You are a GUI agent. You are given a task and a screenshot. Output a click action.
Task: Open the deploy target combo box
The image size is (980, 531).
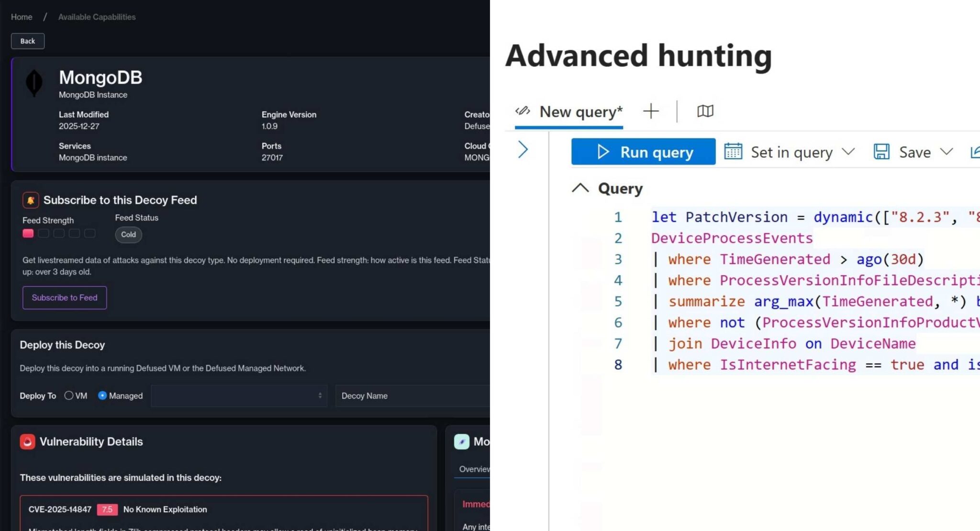click(239, 395)
